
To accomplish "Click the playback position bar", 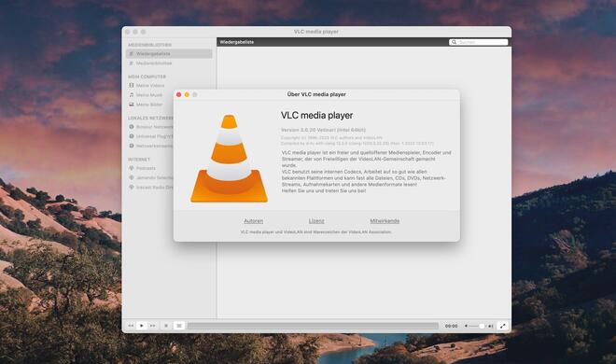I will 313,326.
